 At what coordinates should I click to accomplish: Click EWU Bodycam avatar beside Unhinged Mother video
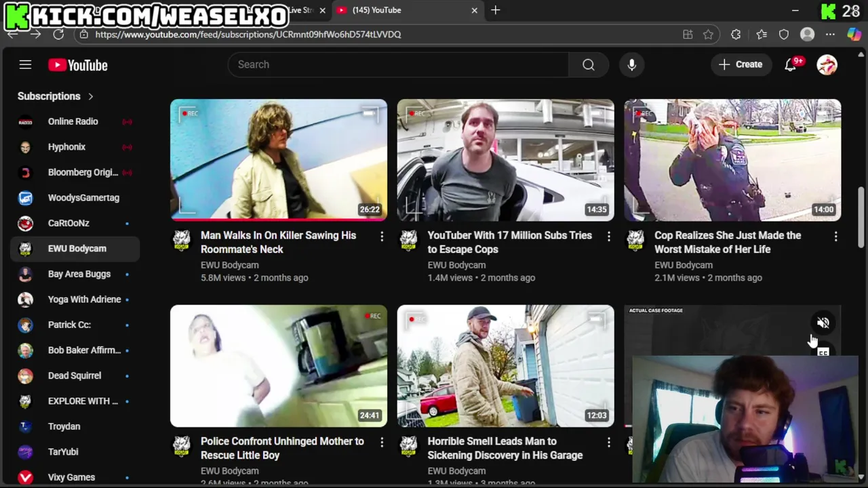click(x=182, y=445)
